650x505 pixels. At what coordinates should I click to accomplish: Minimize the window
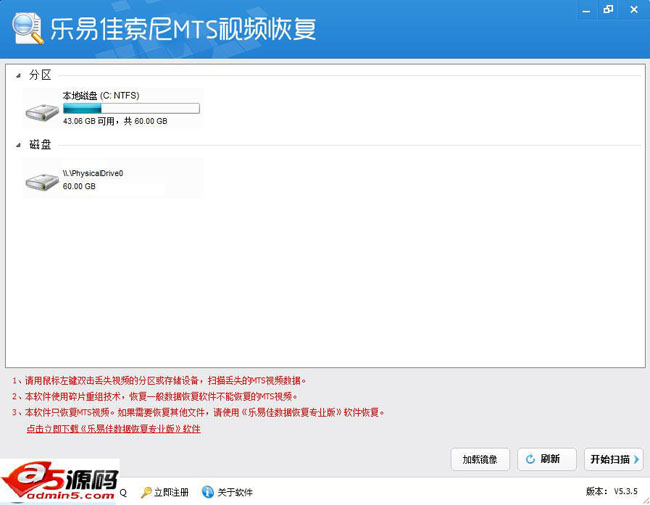click(587, 10)
